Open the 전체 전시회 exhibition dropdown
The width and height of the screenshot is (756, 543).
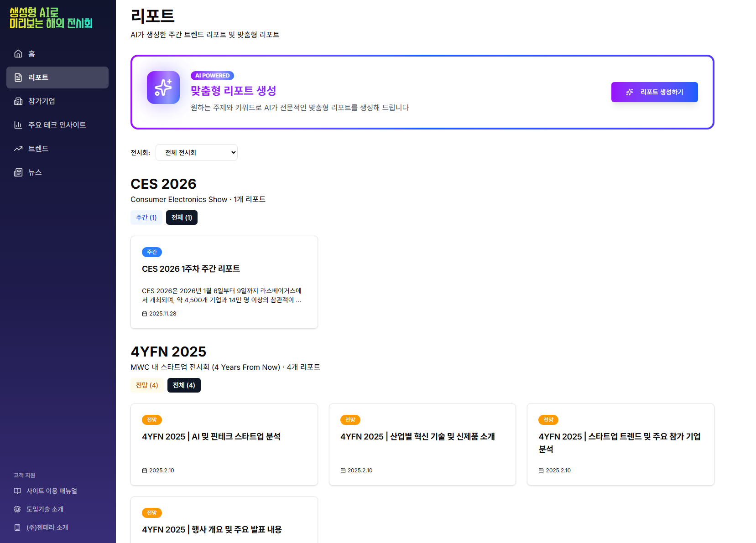(197, 153)
